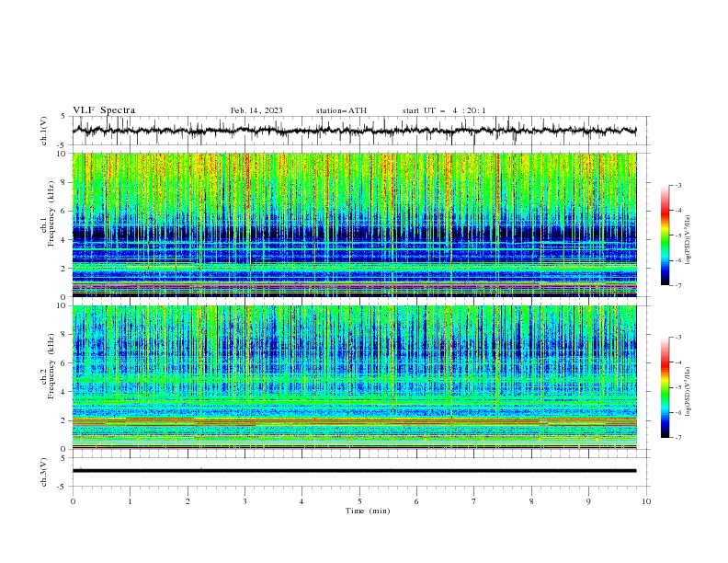728x563 pixels.
Task: Click time axis tick label "9"
Action: [588, 501]
